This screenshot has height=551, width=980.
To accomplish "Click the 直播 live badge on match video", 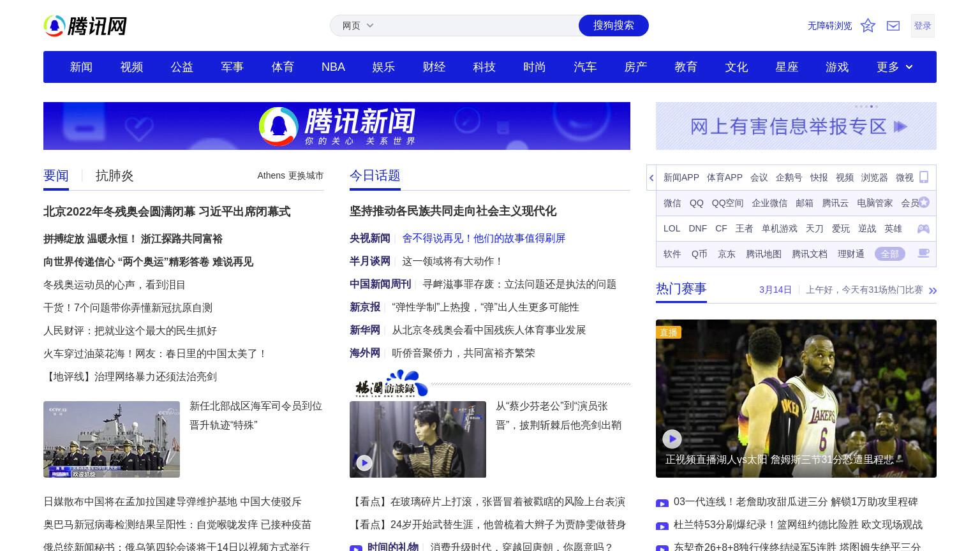I will click(669, 332).
